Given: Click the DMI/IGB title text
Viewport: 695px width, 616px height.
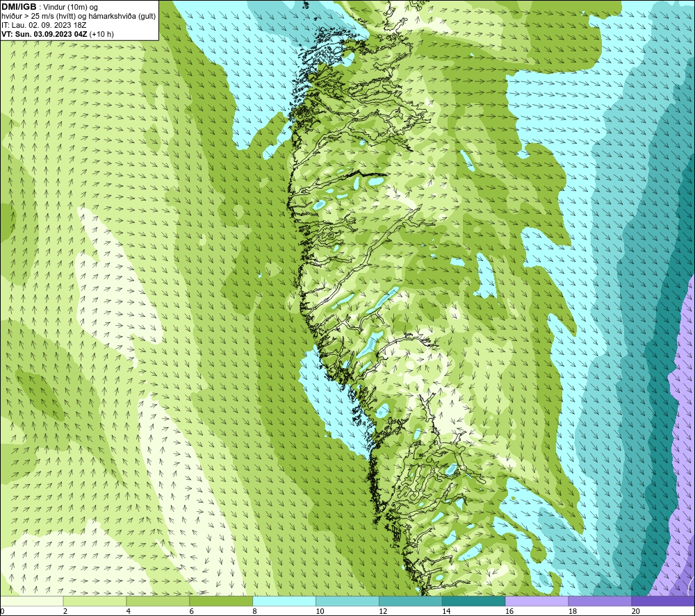Looking at the screenshot, I should (19, 7).
